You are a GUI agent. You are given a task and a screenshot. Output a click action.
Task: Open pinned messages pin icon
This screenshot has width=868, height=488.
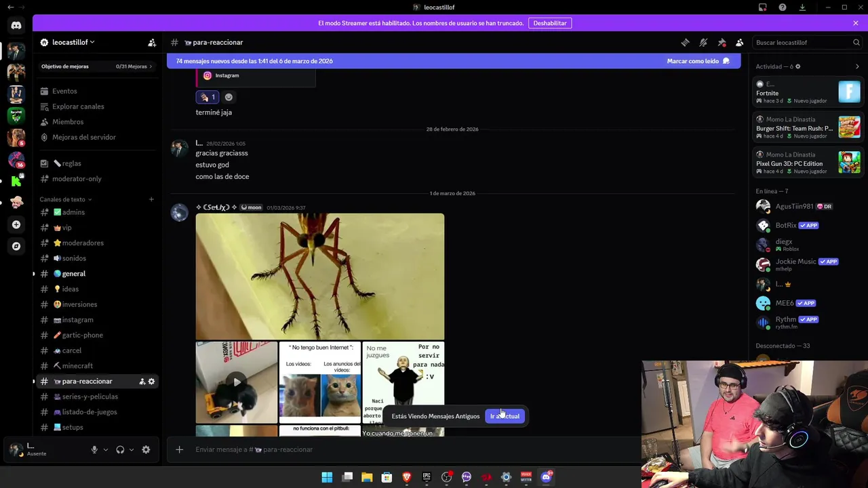pos(722,42)
